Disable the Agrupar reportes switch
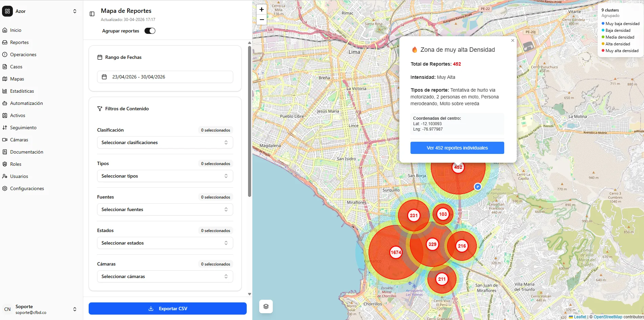Screen dimensions: 644x320 click(150, 31)
